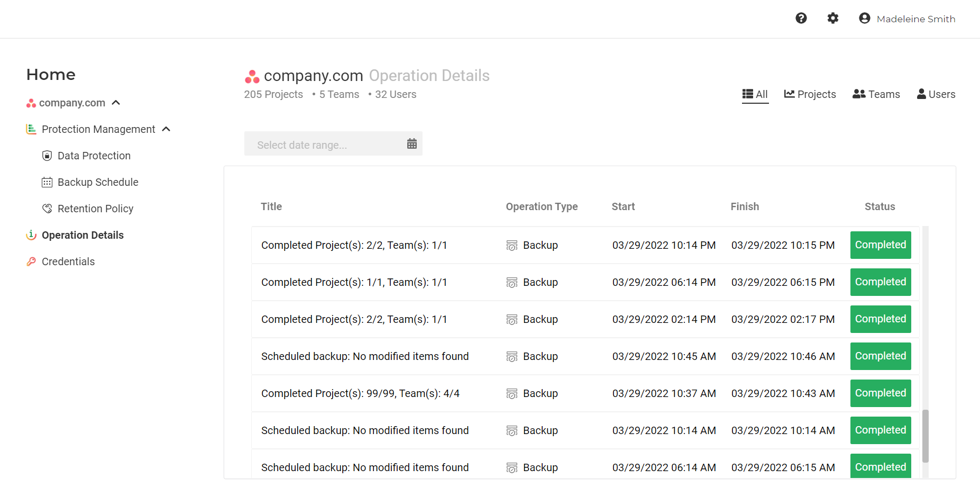Click 'company.com' sidebar label
The image size is (980, 496).
click(72, 103)
